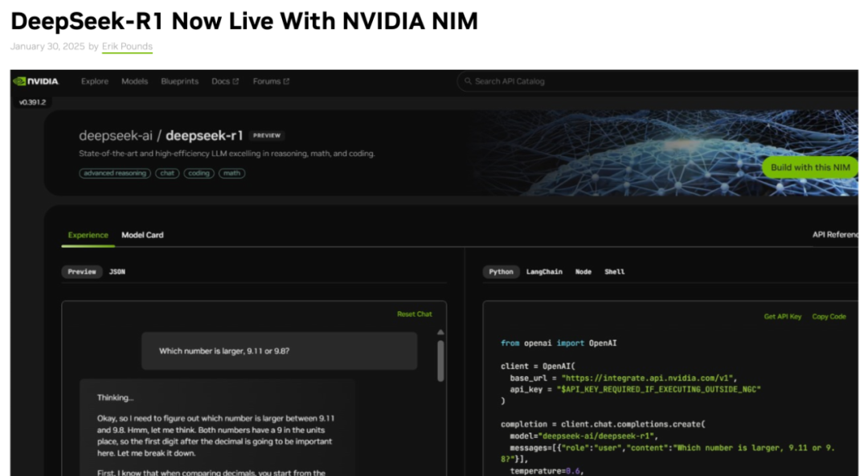Click the Copy Code link
Image resolution: width=868 pixels, height=476 pixels.
(829, 317)
